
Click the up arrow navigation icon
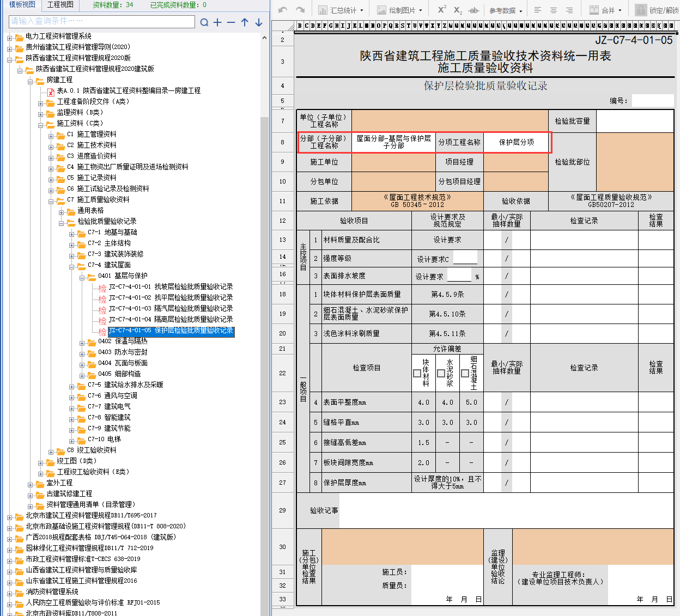tap(245, 22)
